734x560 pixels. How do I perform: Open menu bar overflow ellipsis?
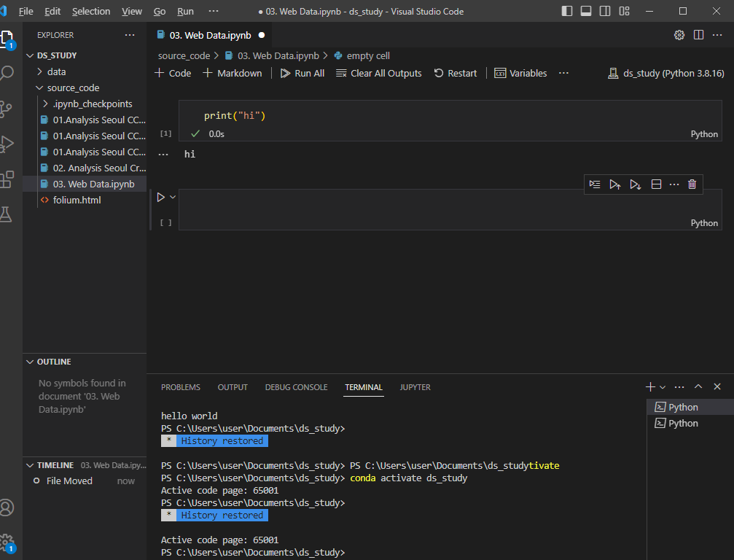pyautogui.click(x=214, y=11)
